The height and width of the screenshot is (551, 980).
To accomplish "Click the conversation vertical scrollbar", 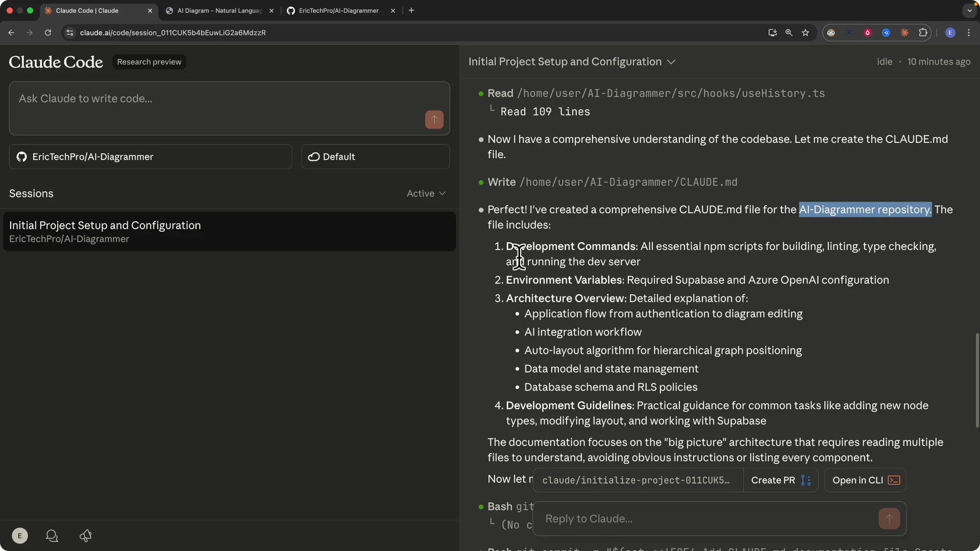I will [x=977, y=380].
